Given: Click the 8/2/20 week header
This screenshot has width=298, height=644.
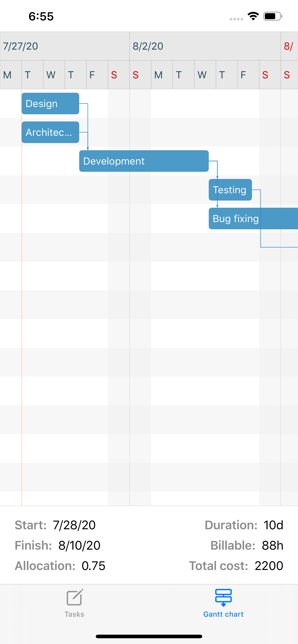Looking at the screenshot, I should [148, 46].
